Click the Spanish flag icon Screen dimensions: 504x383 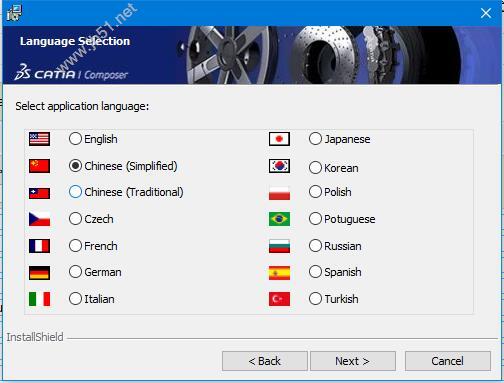point(279,273)
